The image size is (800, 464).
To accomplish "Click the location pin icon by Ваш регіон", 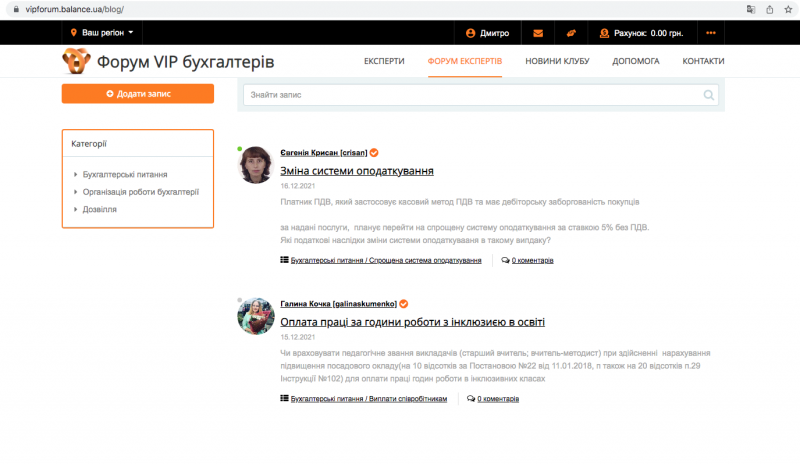I will click(73, 33).
